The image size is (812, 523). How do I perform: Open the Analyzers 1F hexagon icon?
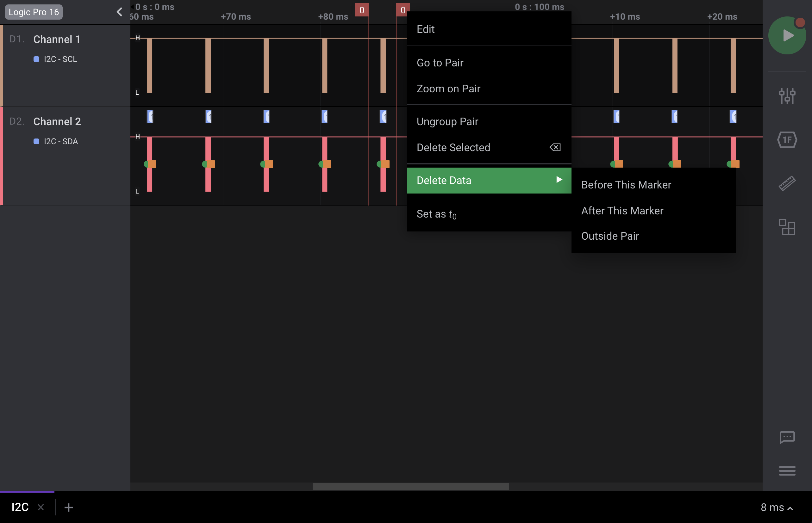pos(787,140)
